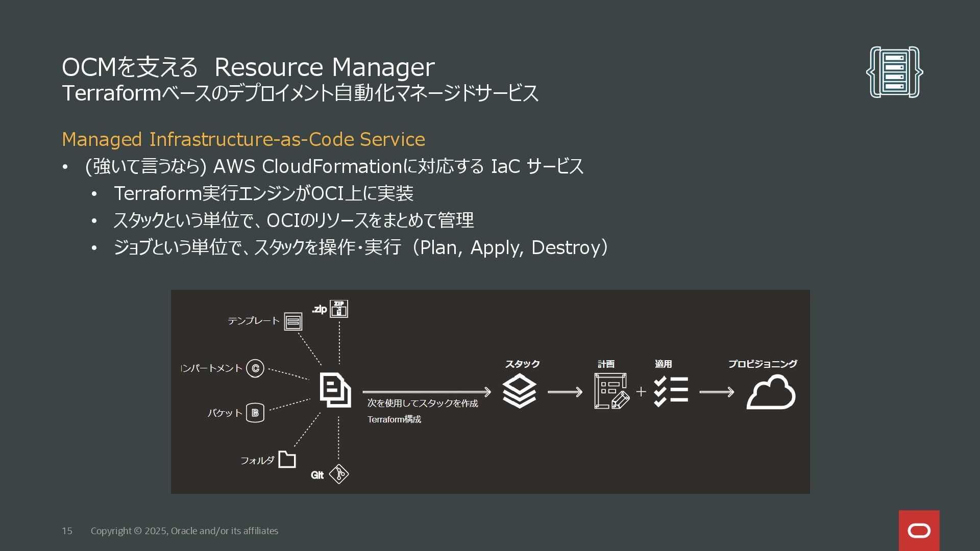Click the red Oracle logo
Viewport: 980px width, 551px height.
919,531
